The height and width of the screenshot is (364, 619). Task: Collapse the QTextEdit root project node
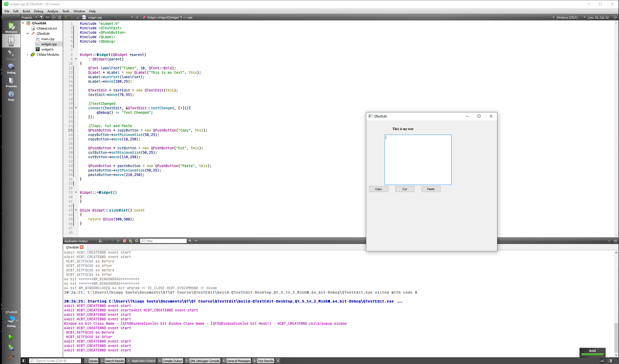pyautogui.click(x=23, y=23)
